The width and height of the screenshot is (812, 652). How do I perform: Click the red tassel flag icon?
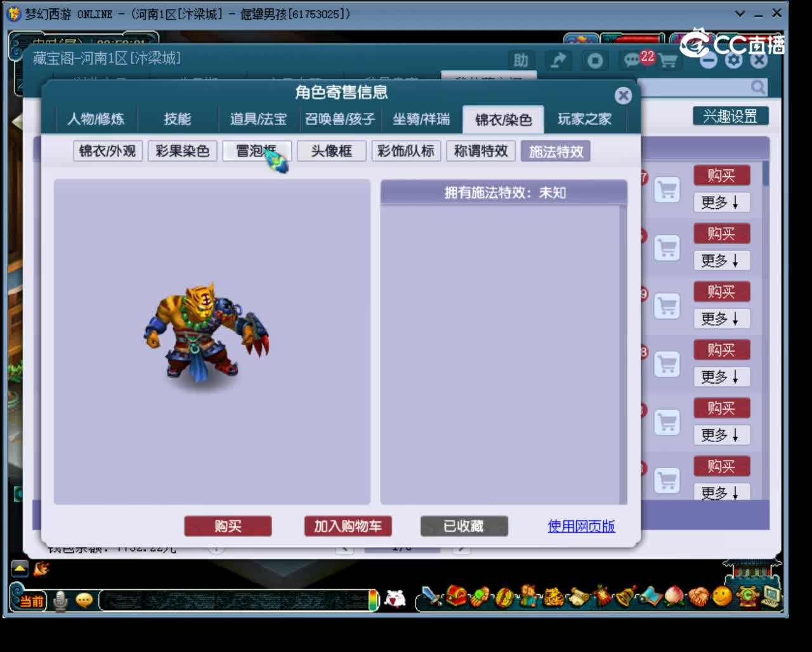pos(602,597)
